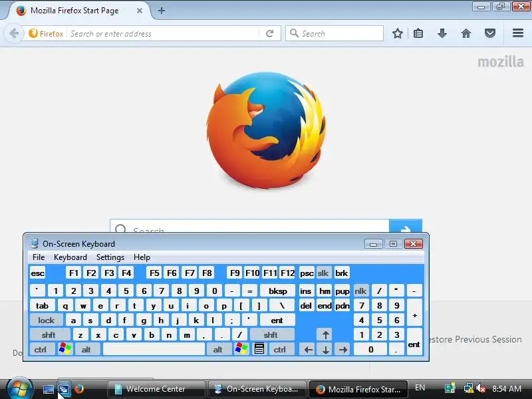Click the tab key on keyboard
The width and height of the screenshot is (532, 399).
click(42, 306)
